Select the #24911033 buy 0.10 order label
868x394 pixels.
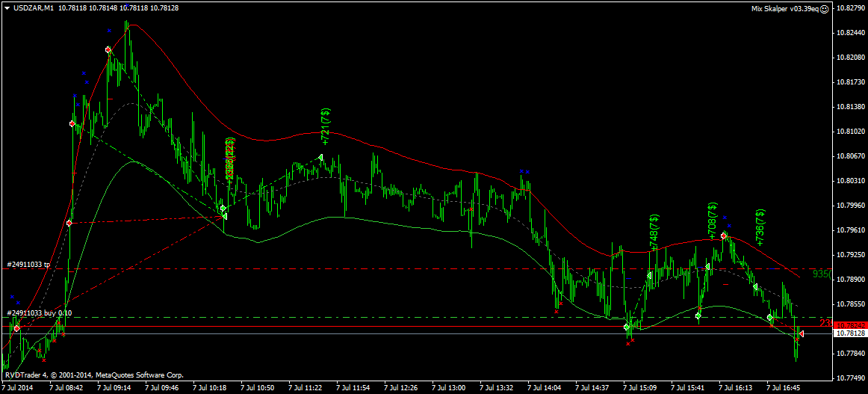[x=39, y=313]
